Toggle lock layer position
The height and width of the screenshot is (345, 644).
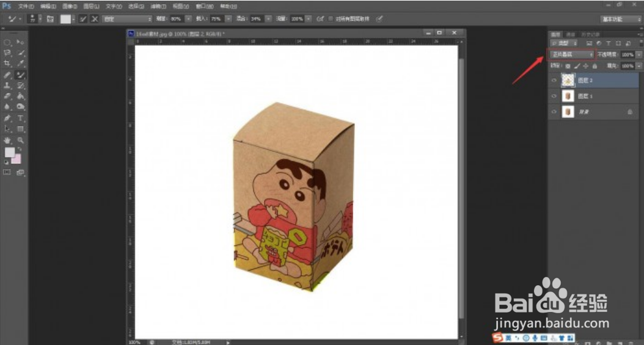click(586, 66)
